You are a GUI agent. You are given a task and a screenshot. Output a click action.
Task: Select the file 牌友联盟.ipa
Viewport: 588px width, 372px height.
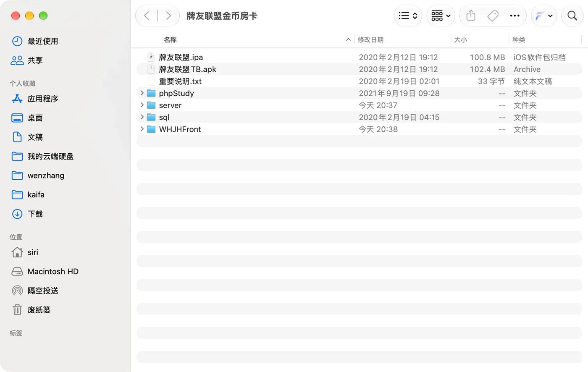tap(360, 57)
